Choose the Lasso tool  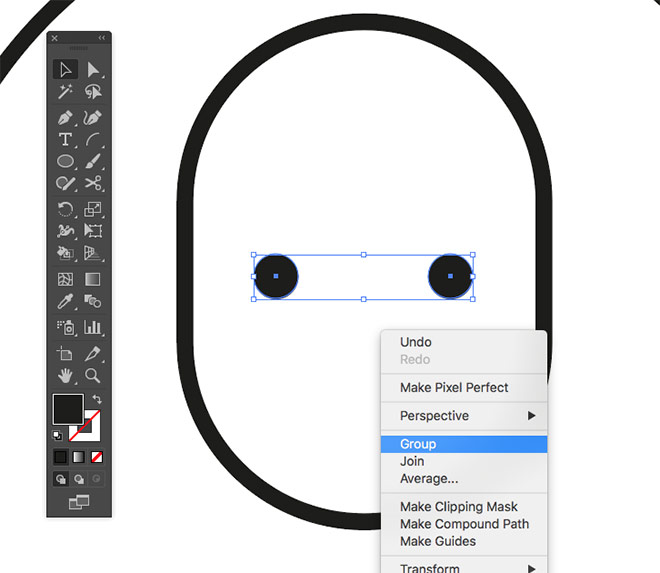tap(93, 91)
